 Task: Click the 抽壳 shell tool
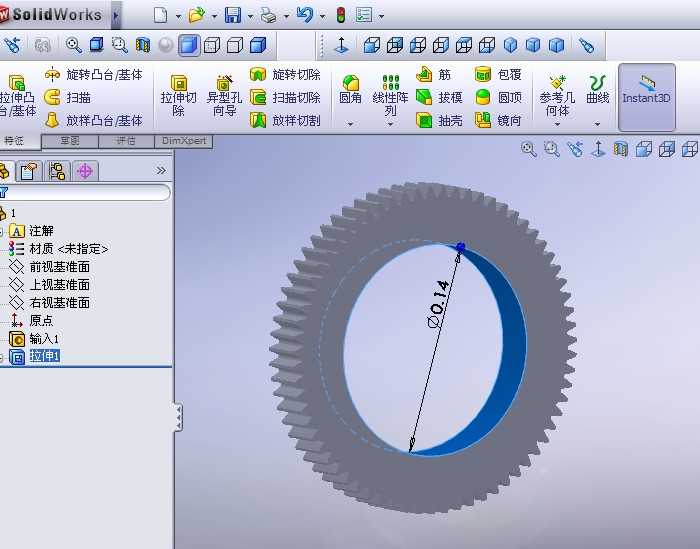click(440, 120)
